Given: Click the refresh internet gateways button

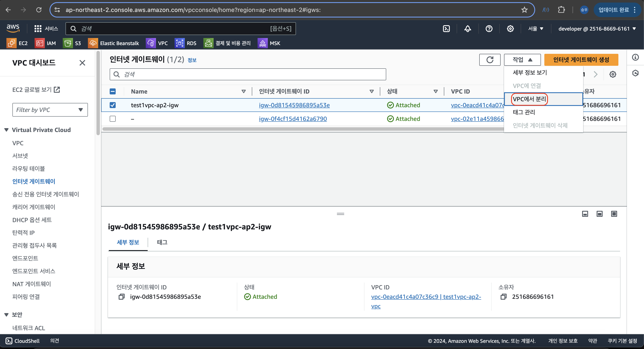Looking at the screenshot, I should click(x=490, y=60).
